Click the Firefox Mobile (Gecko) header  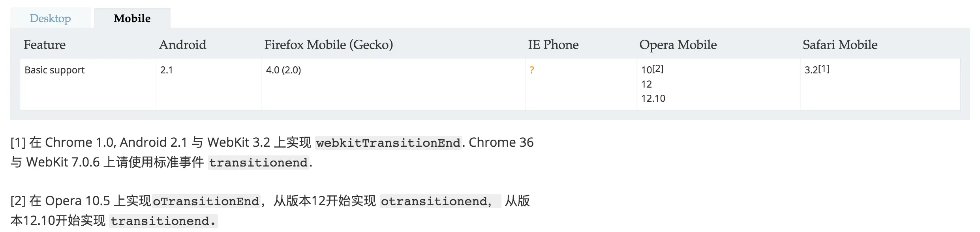pos(329,45)
